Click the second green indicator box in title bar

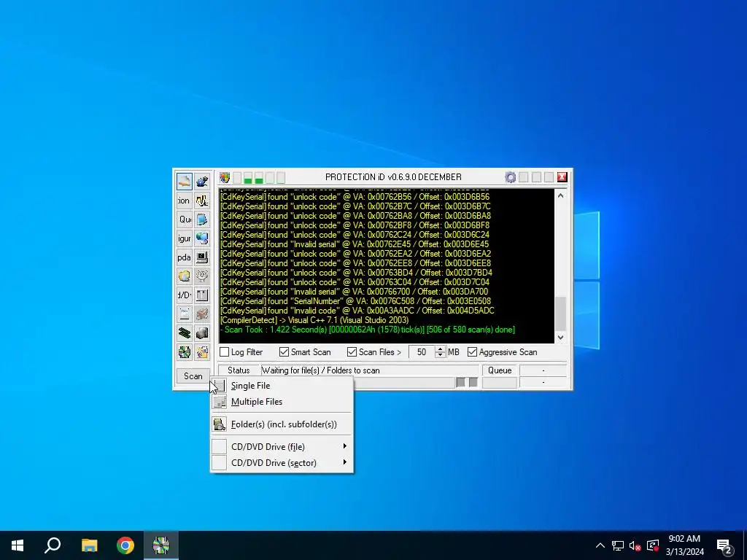[259, 178]
